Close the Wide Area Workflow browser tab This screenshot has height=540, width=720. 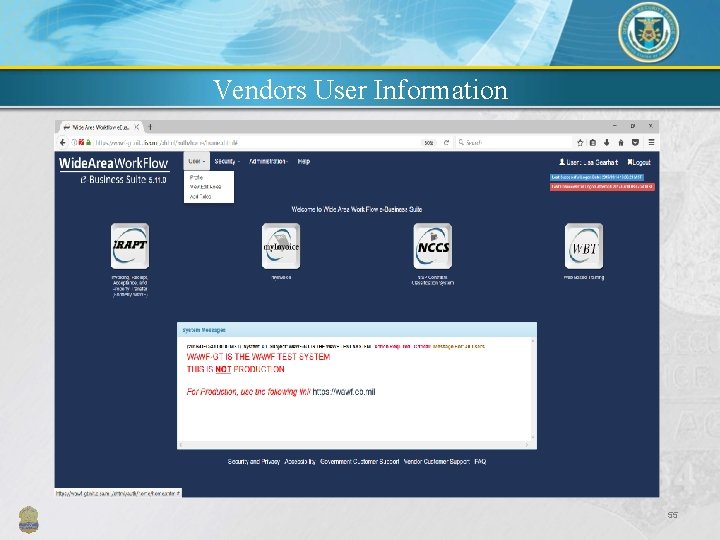(136, 127)
